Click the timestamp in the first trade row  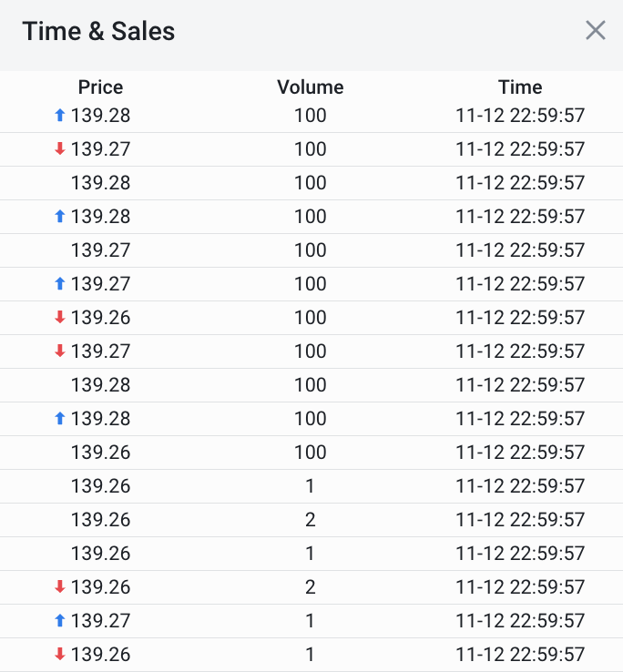coord(520,116)
